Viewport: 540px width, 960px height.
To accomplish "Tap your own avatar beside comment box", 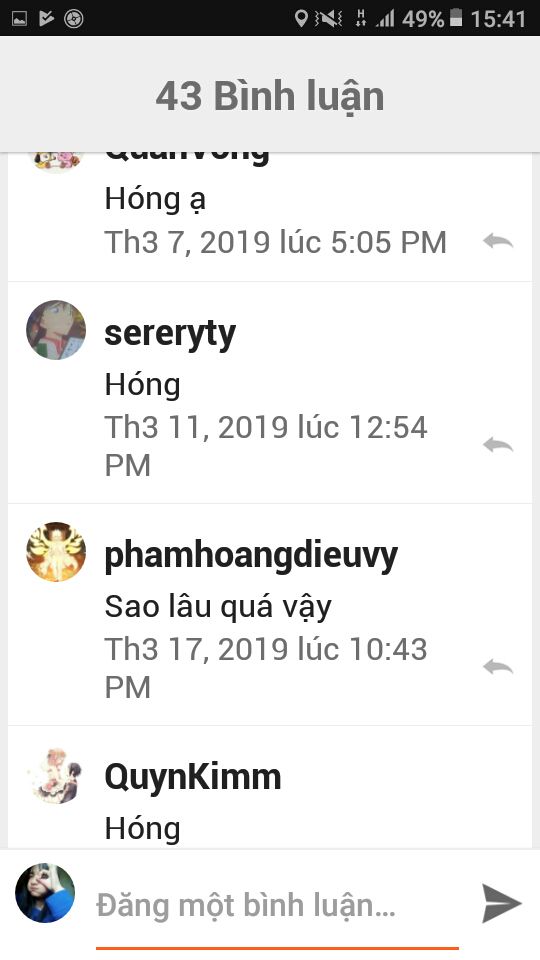I will pos(45,893).
